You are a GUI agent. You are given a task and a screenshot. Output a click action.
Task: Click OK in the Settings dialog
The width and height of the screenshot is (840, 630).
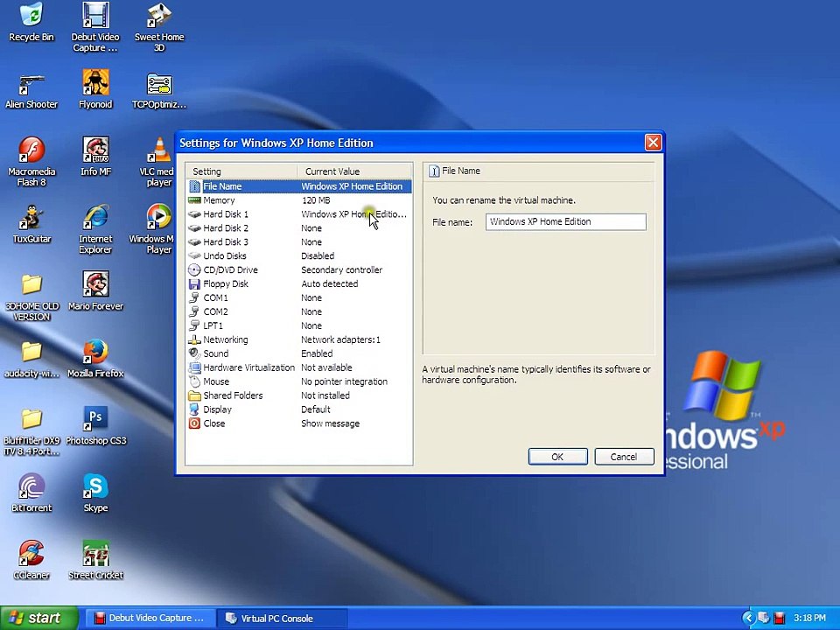coord(557,457)
